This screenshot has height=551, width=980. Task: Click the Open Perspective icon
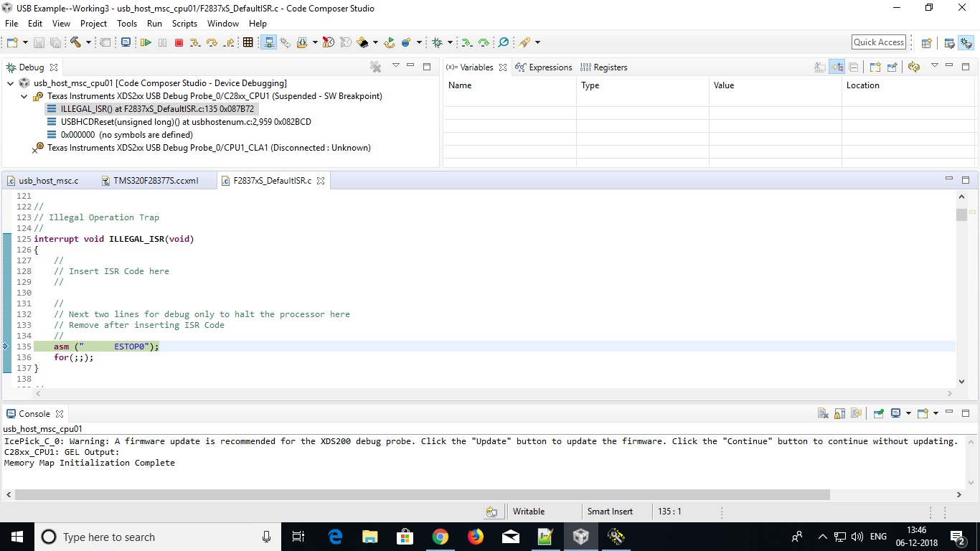pos(926,42)
